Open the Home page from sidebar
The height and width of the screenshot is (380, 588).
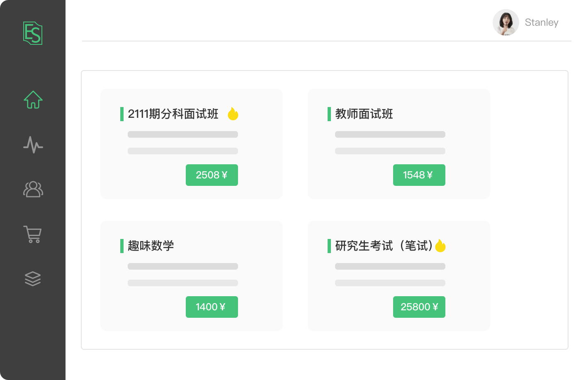33,100
